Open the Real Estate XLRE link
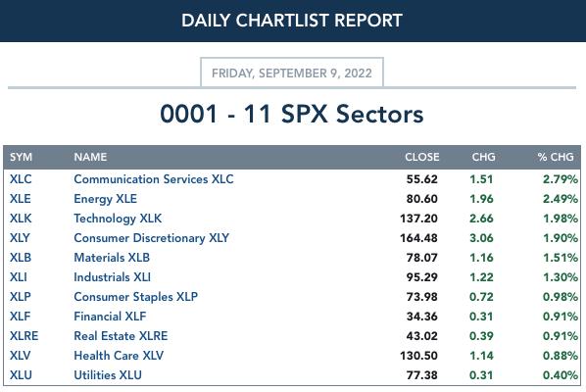Screen dimensions: 586x392 click(121, 335)
